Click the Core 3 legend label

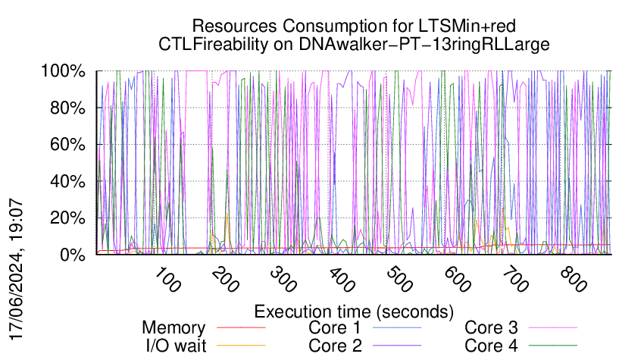point(491,328)
